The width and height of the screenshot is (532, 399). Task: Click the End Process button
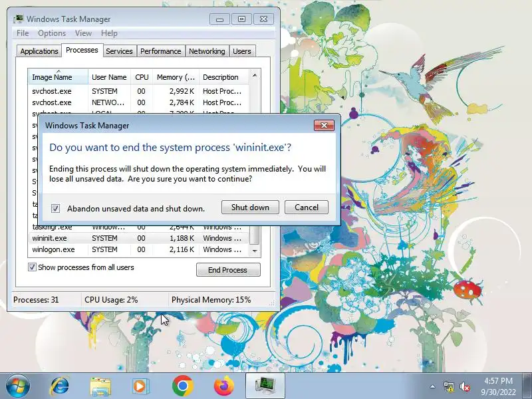point(228,270)
